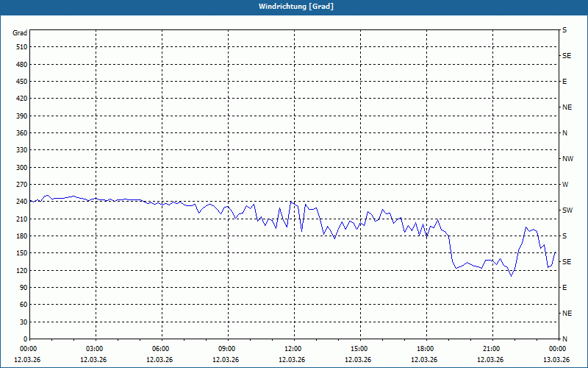The image size is (588, 368).
Task: Select the W compass label on right axis
Action: pyautogui.click(x=565, y=185)
